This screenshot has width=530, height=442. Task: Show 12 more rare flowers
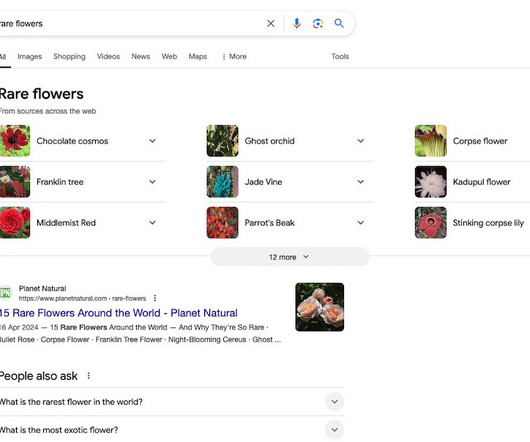coord(290,257)
